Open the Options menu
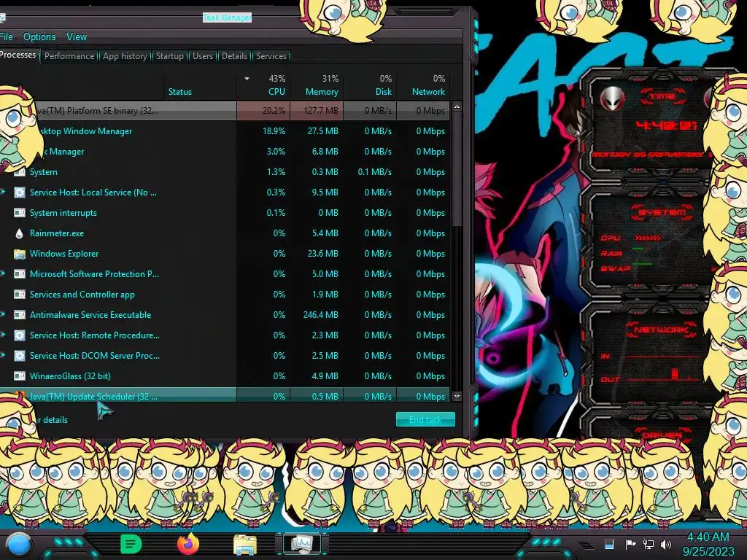The height and width of the screenshot is (560, 747). point(39,36)
